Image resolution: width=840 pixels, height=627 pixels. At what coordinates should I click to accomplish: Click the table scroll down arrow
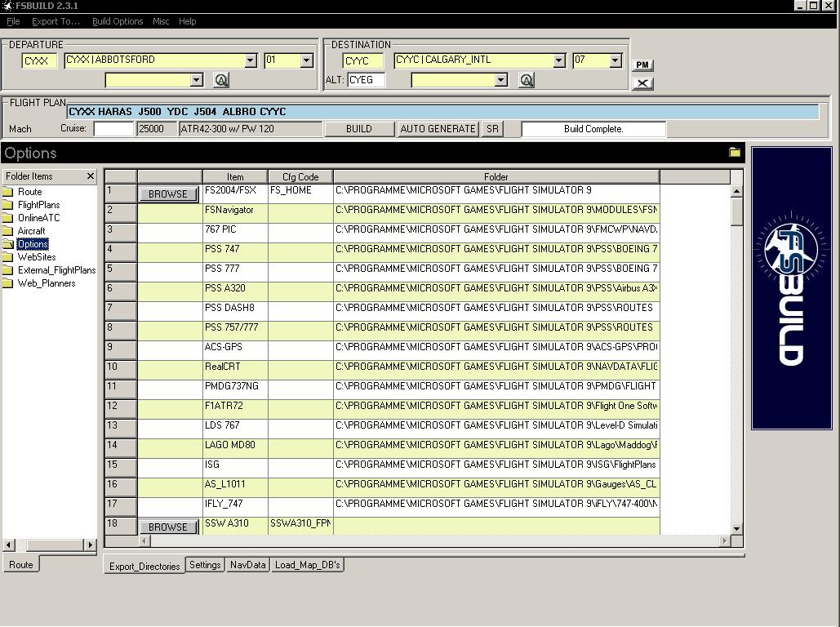point(736,528)
